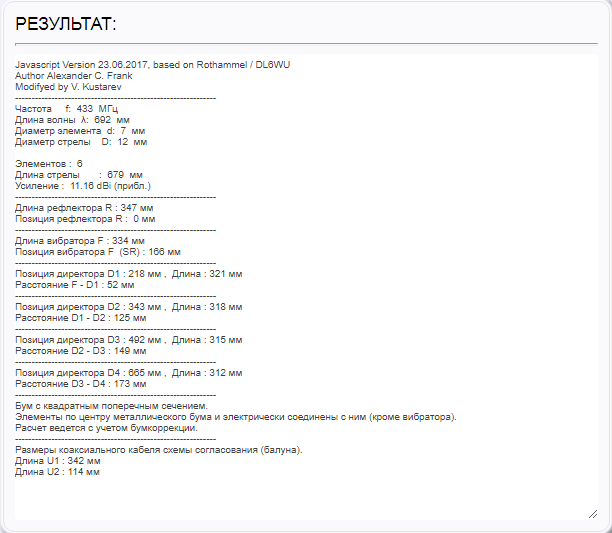
Task: Click the Длина U2: 114 мм line
Action: pyautogui.click(x=57, y=471)
